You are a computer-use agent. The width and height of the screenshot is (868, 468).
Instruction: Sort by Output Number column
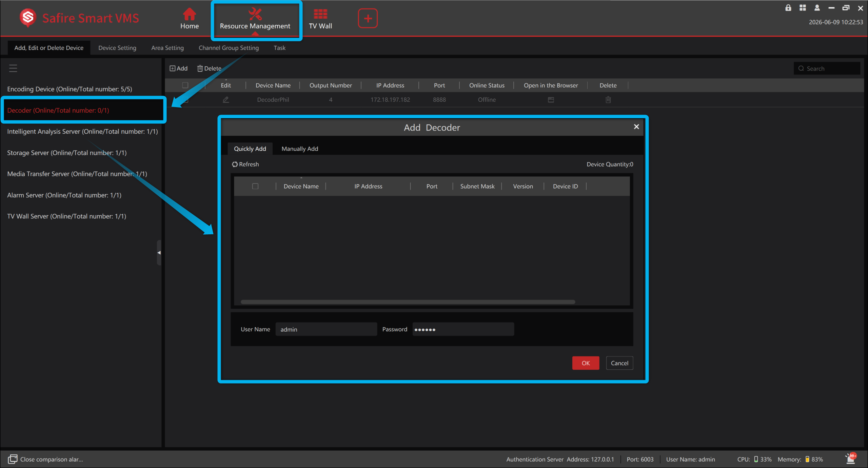[331, 85]
